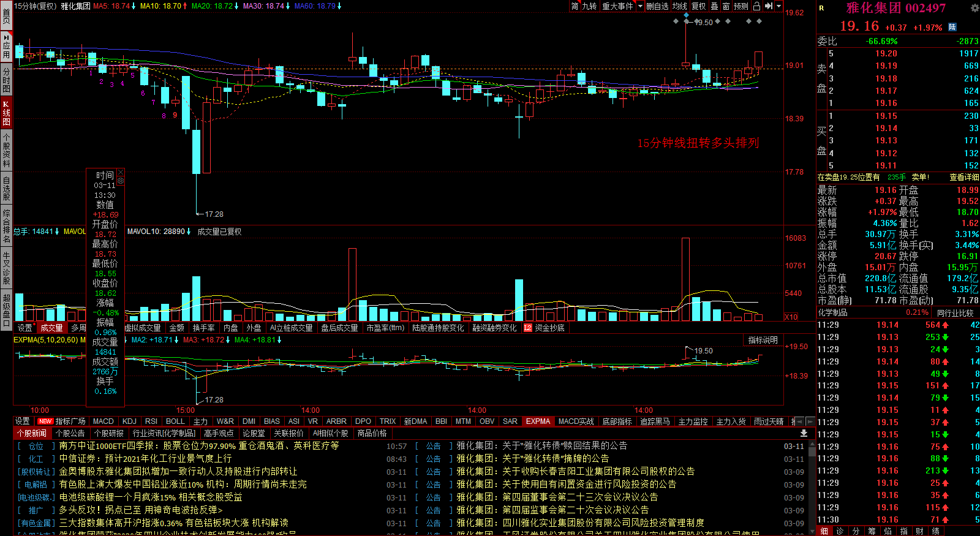
Task: Expand the dropdown after the jump arrow icon
Action: [779, 6]
